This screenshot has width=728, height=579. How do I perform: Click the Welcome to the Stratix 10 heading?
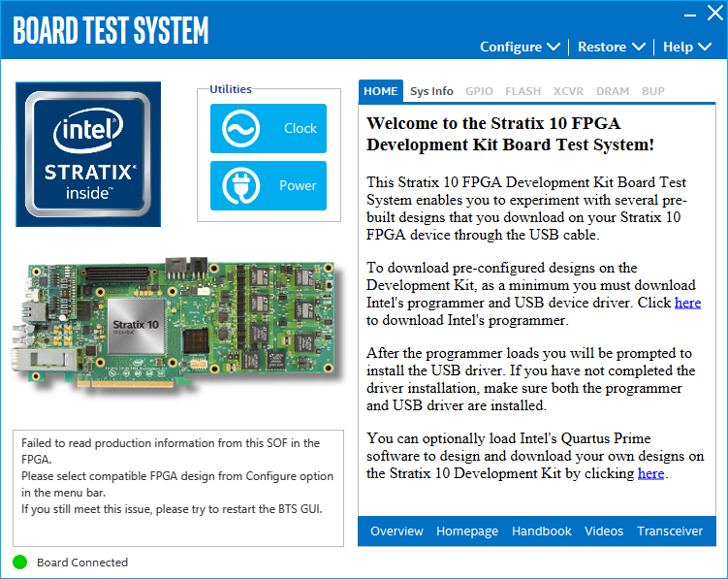click(x=510, y=134)
